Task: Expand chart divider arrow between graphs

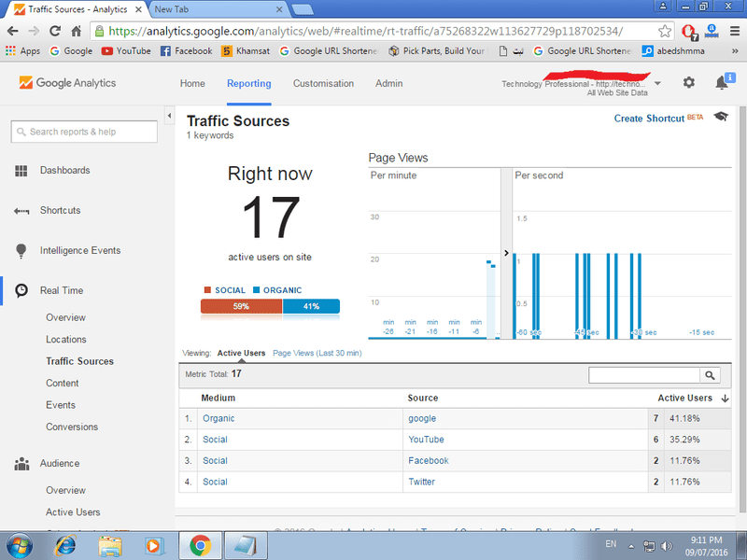Action: [506, 253]
